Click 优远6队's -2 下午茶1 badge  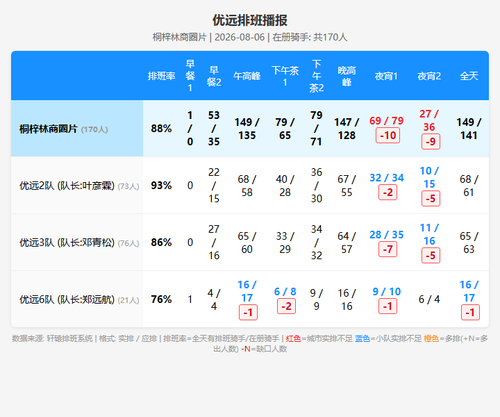pos(286,306)
